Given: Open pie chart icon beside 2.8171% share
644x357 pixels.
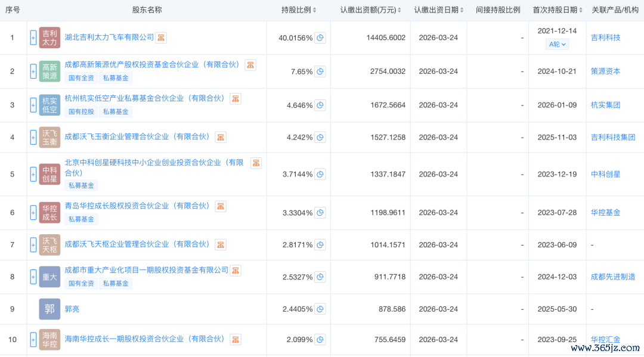Looking at the screenshot, I should (x=320, y=244).
